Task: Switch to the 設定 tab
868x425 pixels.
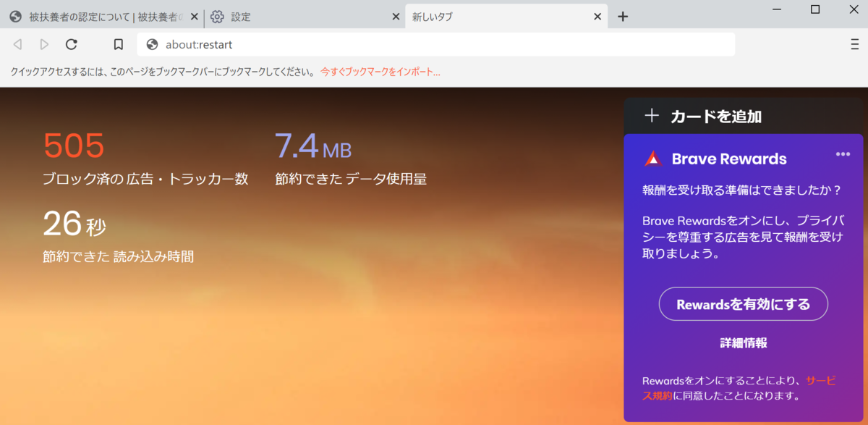Action: (305, 17)
